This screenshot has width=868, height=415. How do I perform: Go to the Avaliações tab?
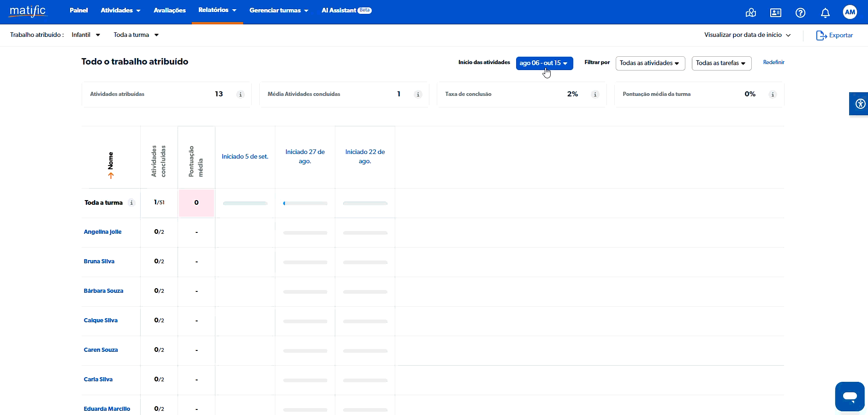170,10
